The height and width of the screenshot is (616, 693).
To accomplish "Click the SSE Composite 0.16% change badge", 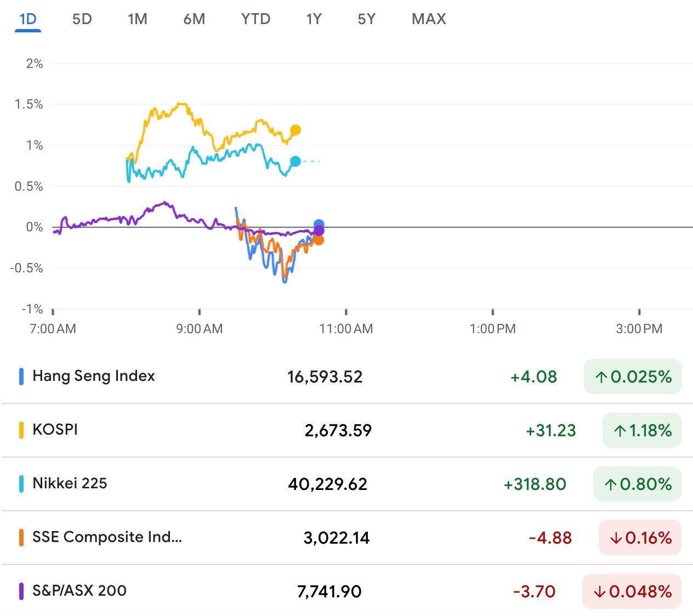I will [x=640, y=538].
